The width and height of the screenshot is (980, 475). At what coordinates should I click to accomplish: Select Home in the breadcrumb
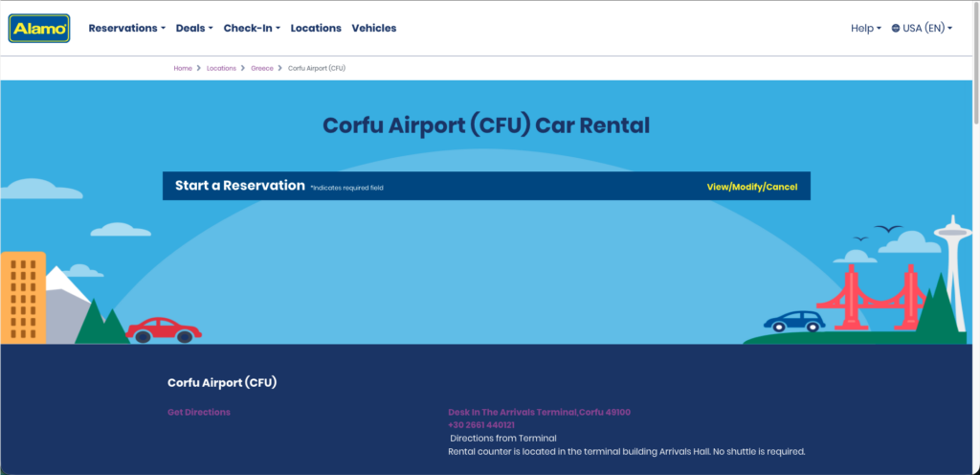(183, 69)
